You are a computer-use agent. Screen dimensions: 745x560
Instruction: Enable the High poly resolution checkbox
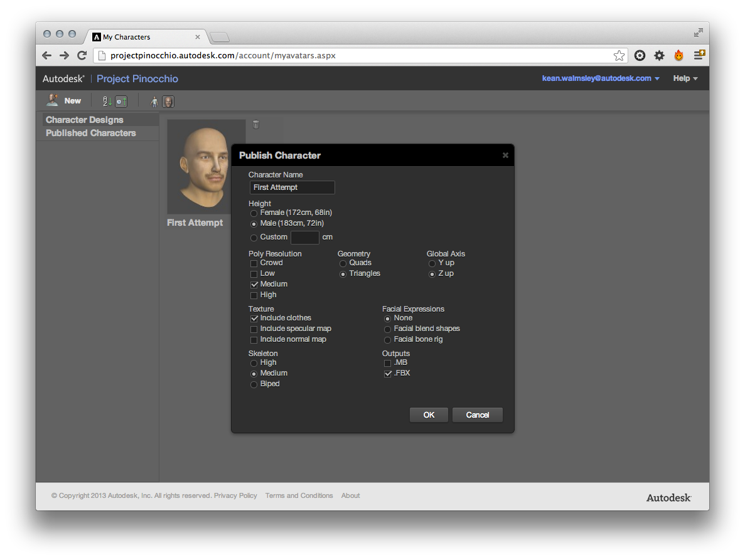[254, 295]
